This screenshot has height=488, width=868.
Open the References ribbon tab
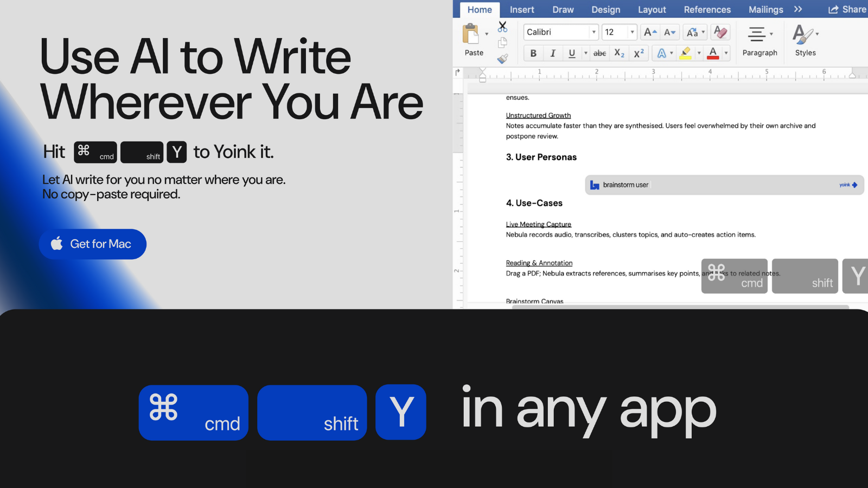(707, 9)
